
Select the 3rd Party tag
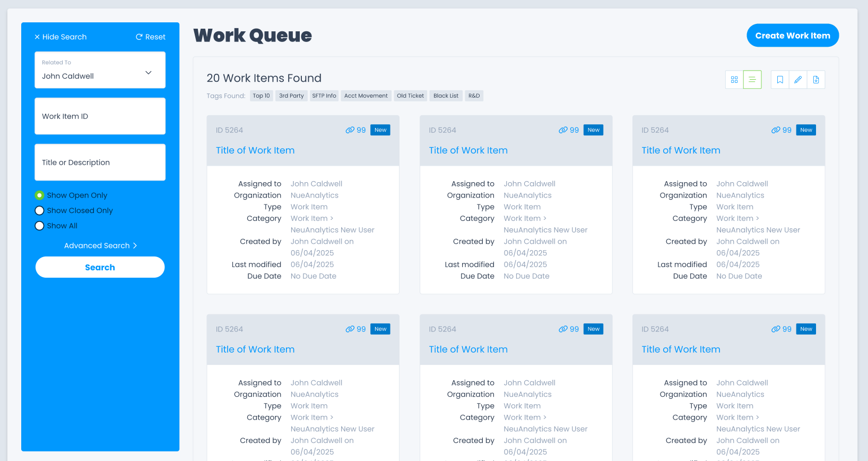[x=291, y=96]
